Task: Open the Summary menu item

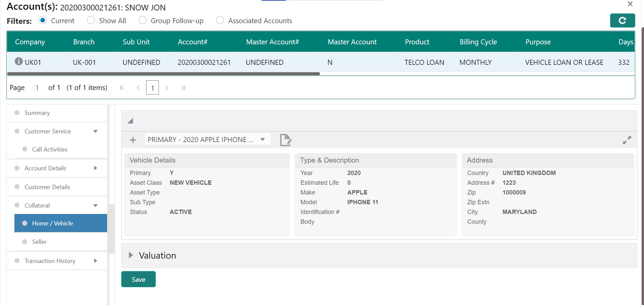Action: click(x=37, y=113)
